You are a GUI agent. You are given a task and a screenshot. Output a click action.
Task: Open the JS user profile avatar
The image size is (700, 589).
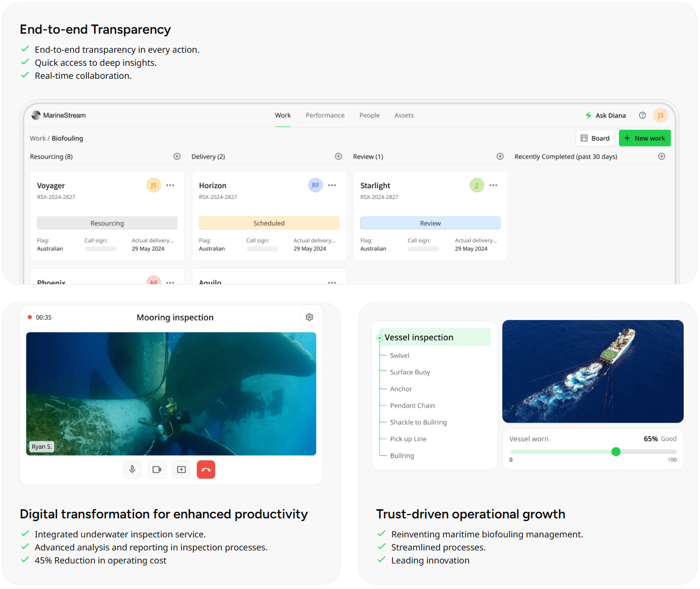[660, 115]
